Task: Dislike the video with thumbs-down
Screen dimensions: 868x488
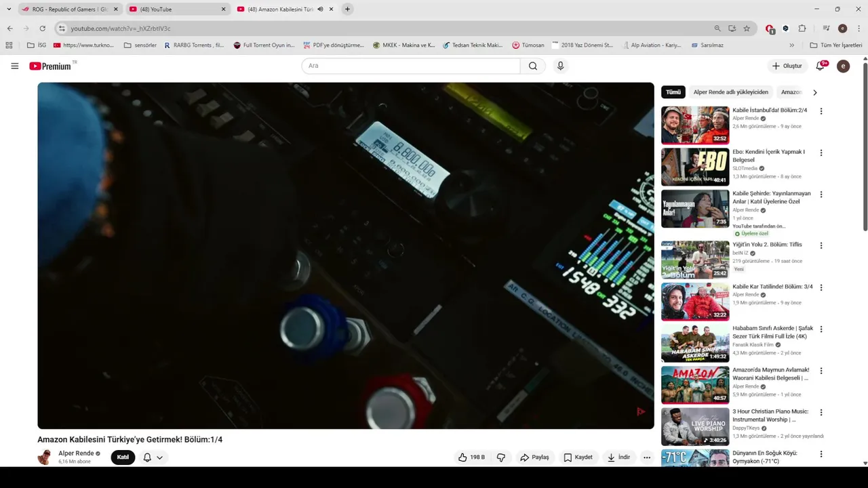Action: pyautogui.click(x=501, y=457)
